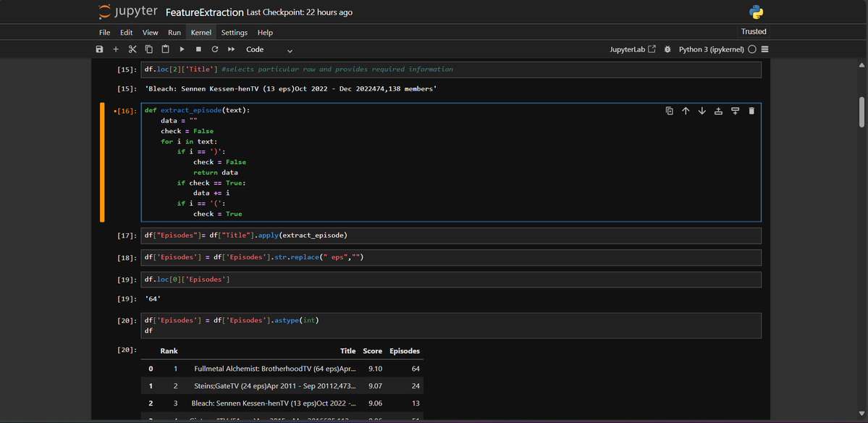Viewport: 868px width, 423px height.
Task: Click the Rank column header
Action: tap(169, 351)
